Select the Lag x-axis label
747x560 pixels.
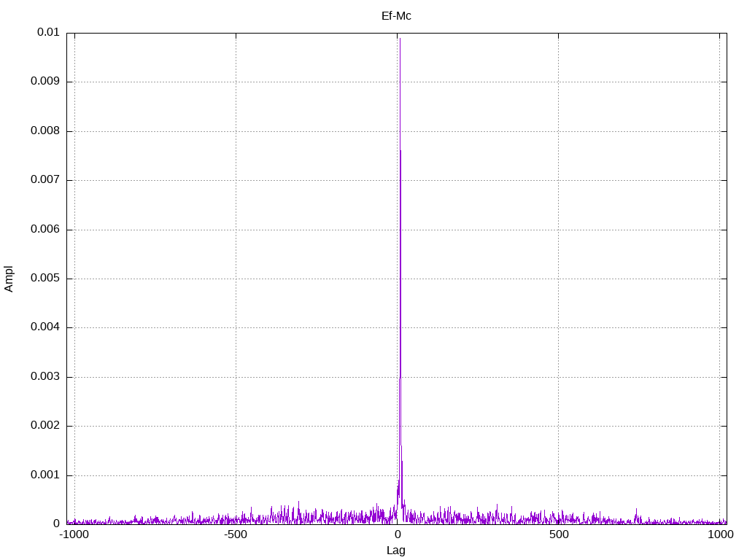click(x=396, y=551)
